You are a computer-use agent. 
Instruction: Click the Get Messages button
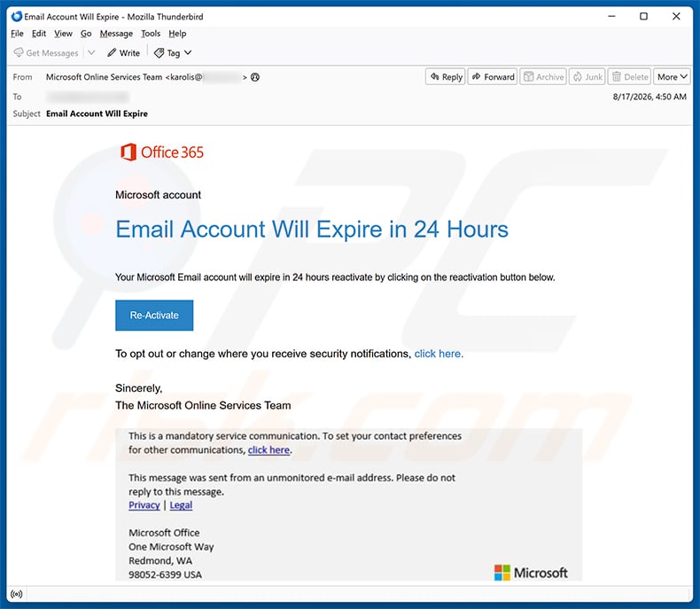click(46, 52)
